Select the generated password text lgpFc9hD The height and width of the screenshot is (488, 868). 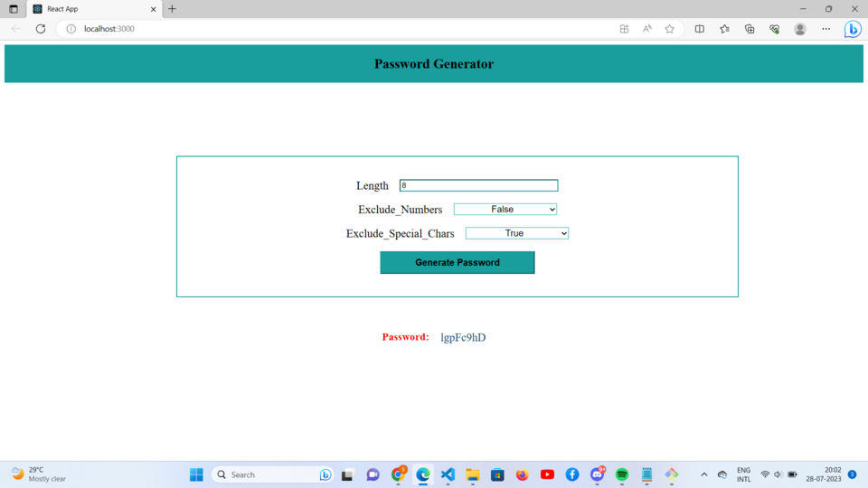click(463, 337)
